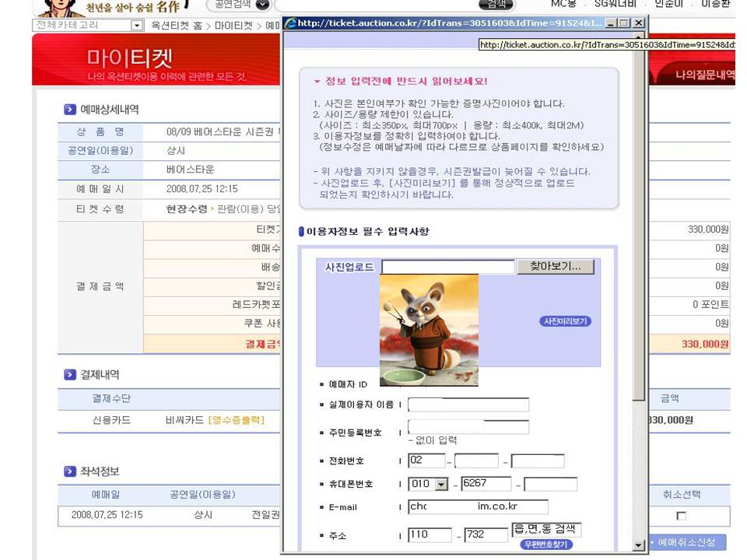Viewport: 747px width, 560px height.
Task: Click the middle 전화번호 input field
Action: 476,460
